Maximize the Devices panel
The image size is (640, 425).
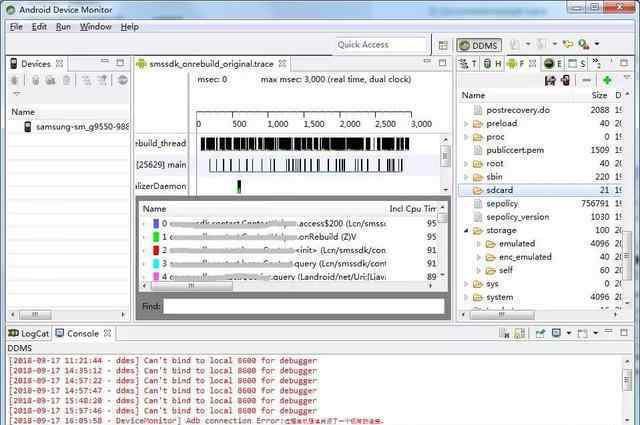click(120, 62)
